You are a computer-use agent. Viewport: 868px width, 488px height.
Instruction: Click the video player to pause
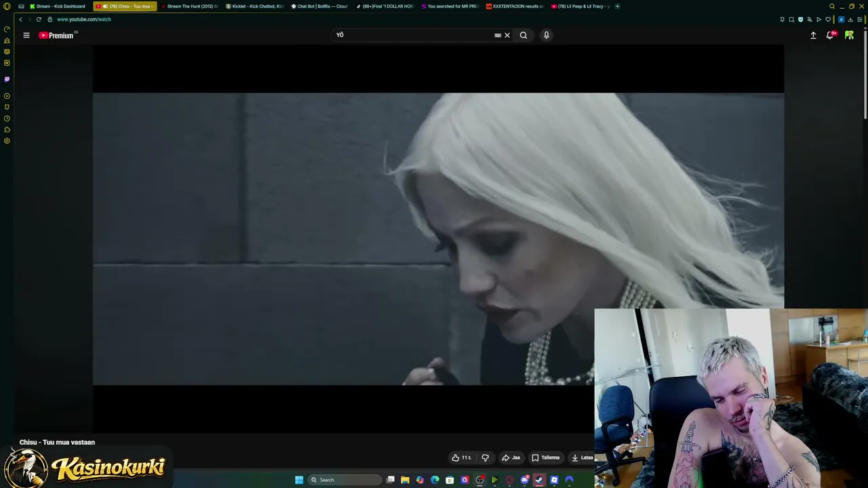pos(438,239)
